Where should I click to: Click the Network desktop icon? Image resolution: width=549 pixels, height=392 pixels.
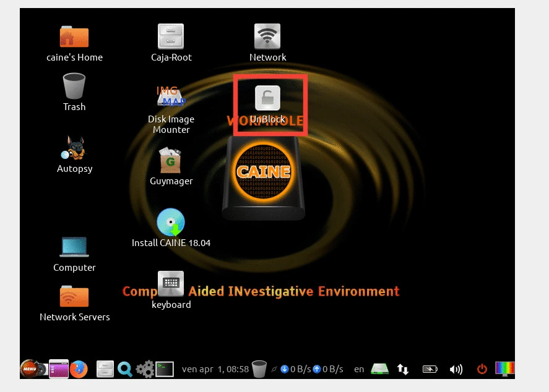(x=267, y=37)
